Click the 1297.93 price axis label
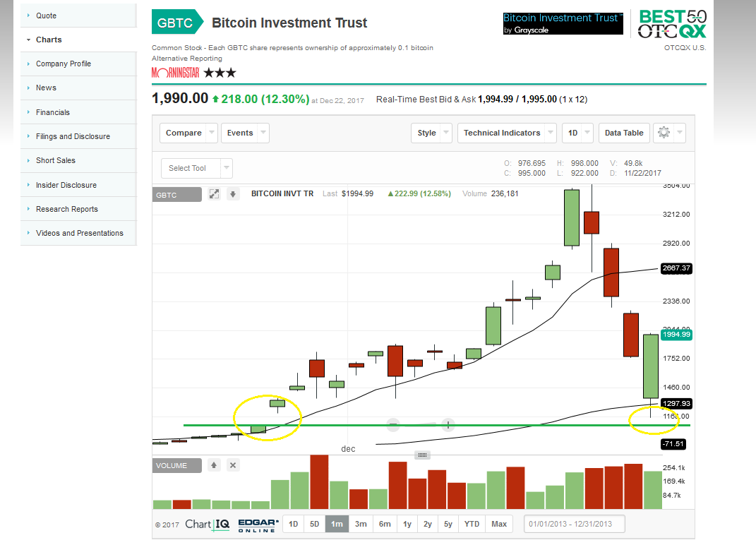Screen dimensions: 756x557 [x=676, y=404]
